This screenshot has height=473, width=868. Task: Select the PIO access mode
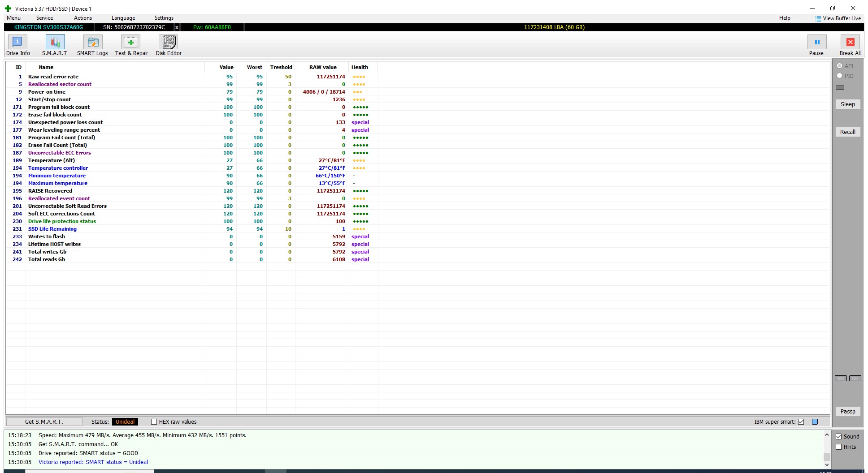click(x=840, y=76)
